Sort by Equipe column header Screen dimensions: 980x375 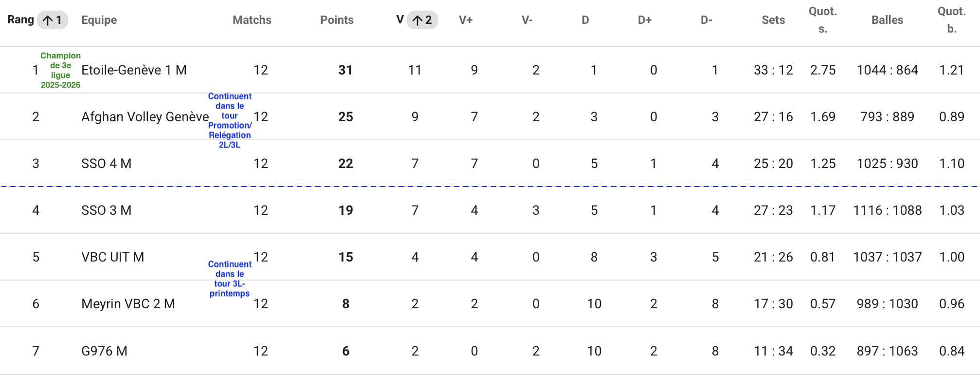(x=99, y=20)
